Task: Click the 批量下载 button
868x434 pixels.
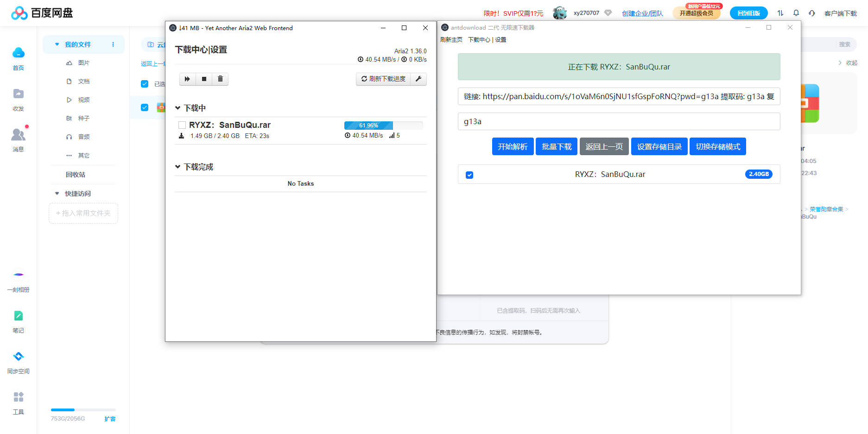Action: click(556, 147)
